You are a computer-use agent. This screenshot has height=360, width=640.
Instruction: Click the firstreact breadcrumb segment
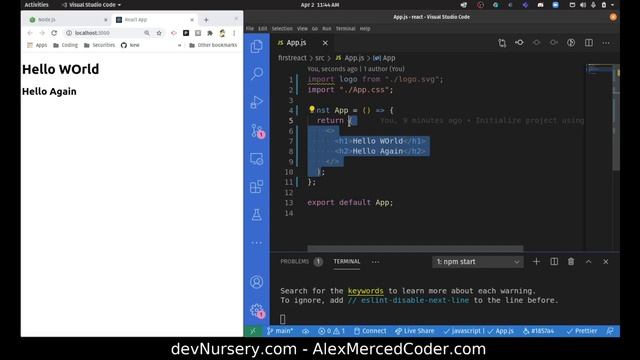click(x=292, y=58)
